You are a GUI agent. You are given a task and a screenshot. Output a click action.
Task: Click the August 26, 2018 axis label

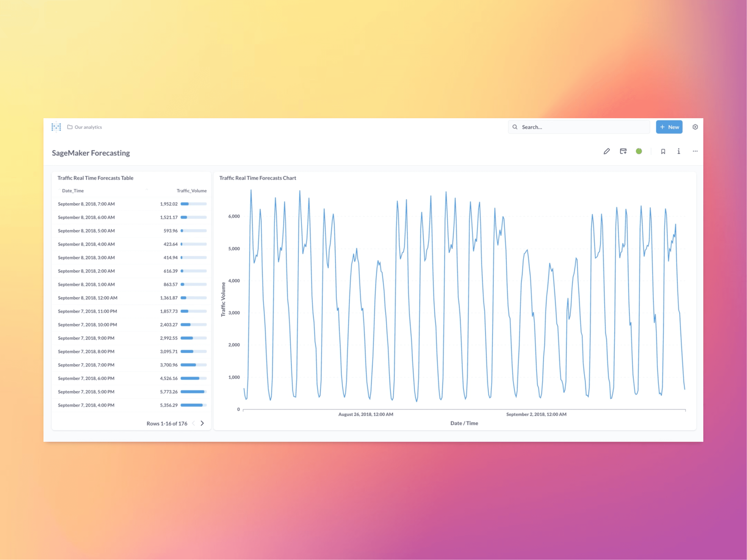point(366,414)
